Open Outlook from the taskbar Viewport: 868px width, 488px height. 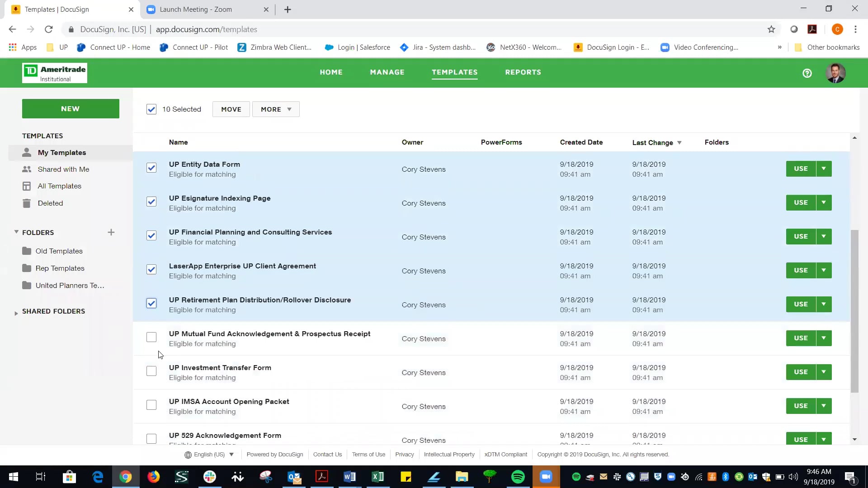pyautogui.click(x=294, y=477)
